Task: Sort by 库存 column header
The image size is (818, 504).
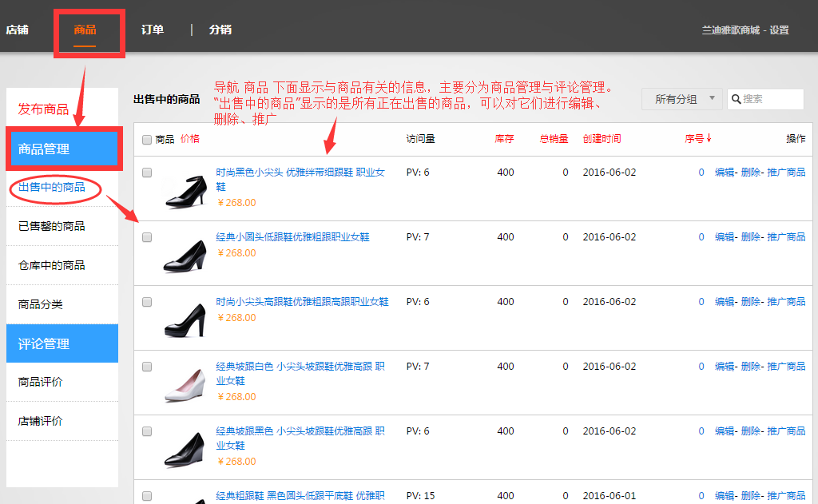Action: click(x=504, y=139)
